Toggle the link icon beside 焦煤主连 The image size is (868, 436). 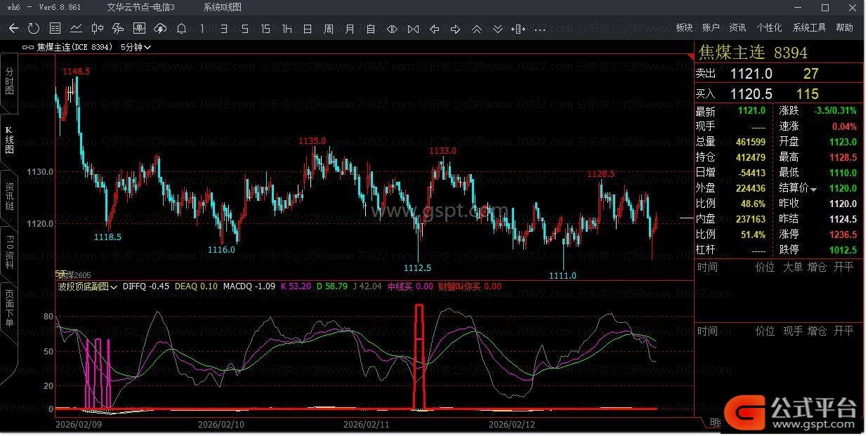pyautogui.click(x=28, y=48)
